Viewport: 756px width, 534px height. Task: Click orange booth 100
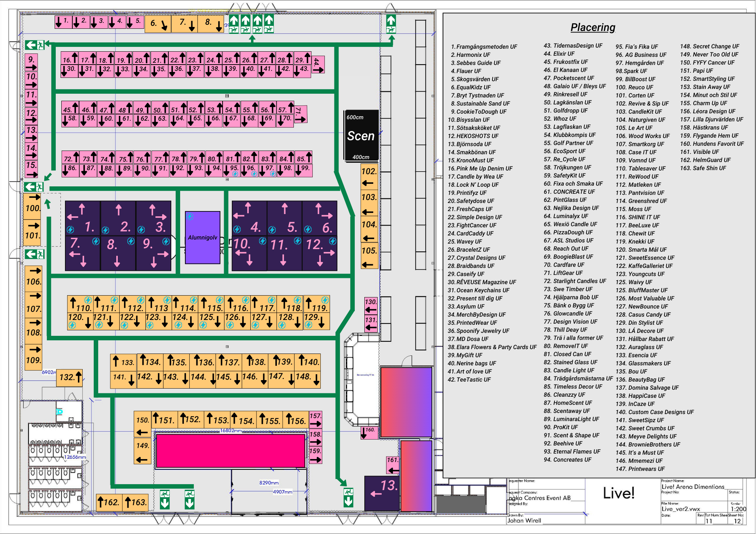click(32, 206)
